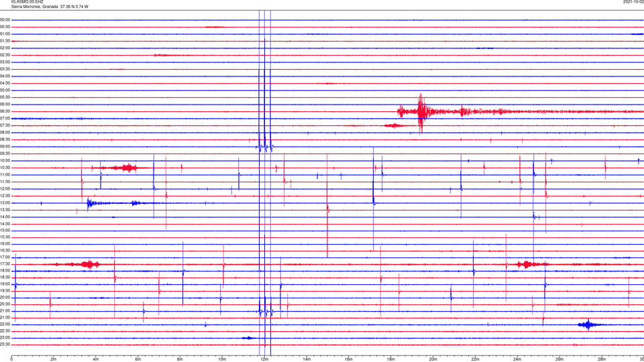Select the 00:30 trace time label

click(x=5, y=27)
